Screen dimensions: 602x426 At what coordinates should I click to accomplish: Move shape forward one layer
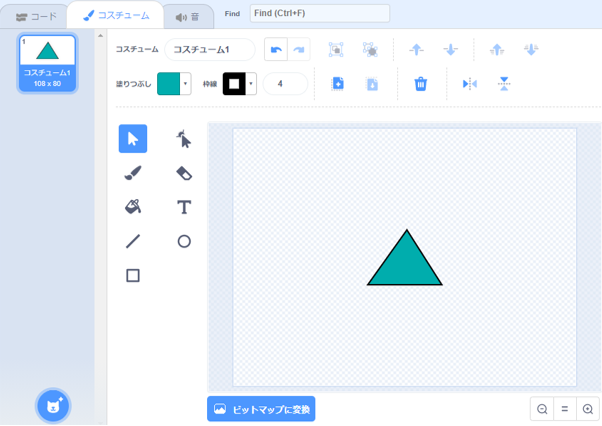[416, 50]
